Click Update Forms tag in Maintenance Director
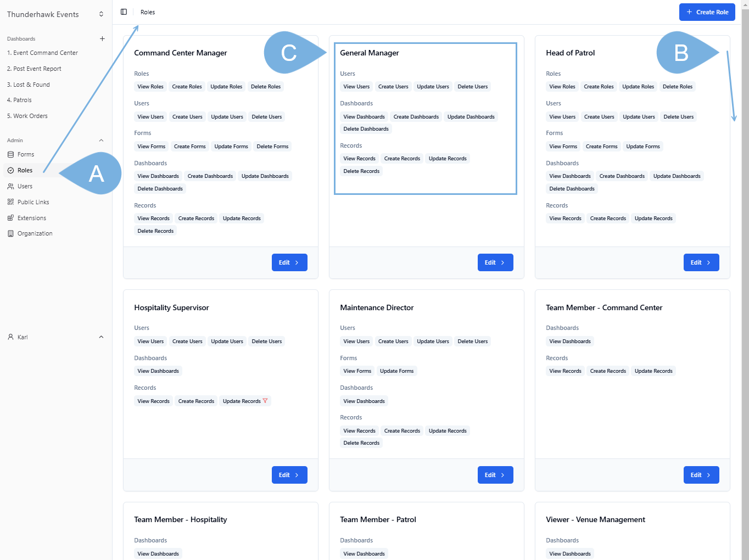Image resolution: width=749 pixels, height=560 pixels. tap(397, 371)
